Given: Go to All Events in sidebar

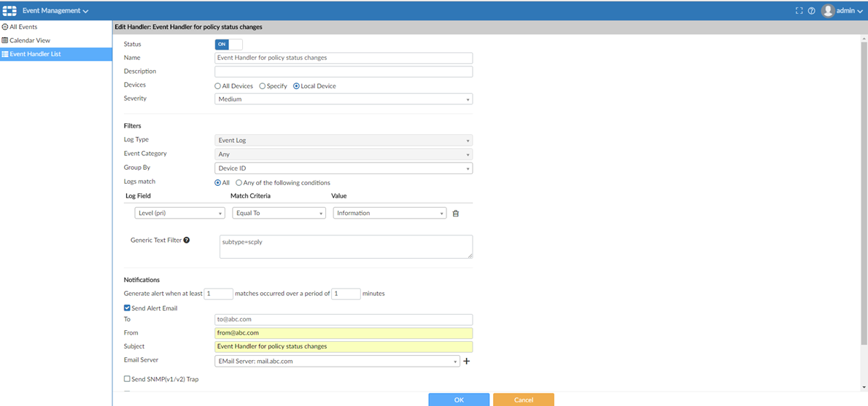Looking at the screenshot, I should pos(23,27).
